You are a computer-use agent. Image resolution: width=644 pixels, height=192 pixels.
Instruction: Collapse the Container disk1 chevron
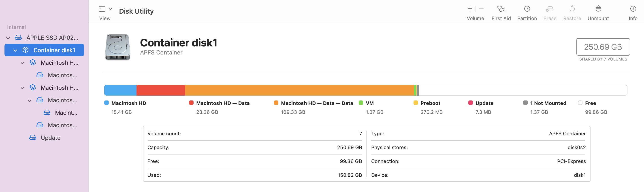tap(15, 50)
